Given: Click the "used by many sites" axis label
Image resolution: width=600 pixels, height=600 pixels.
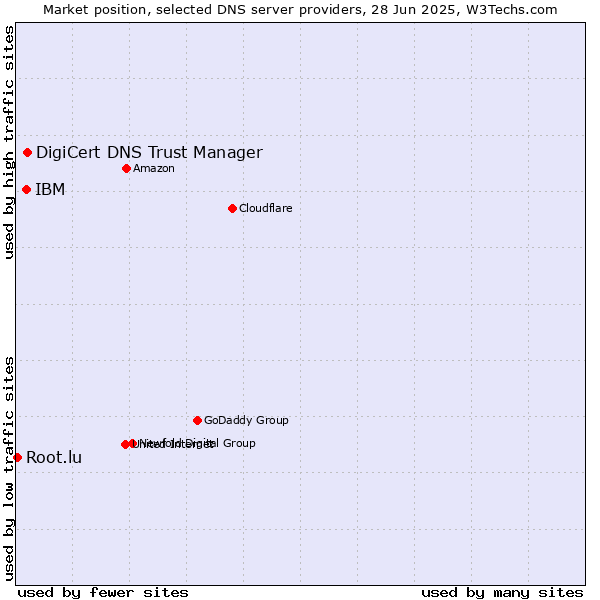Looking at the screenshot, I should [x=502, y=593].
